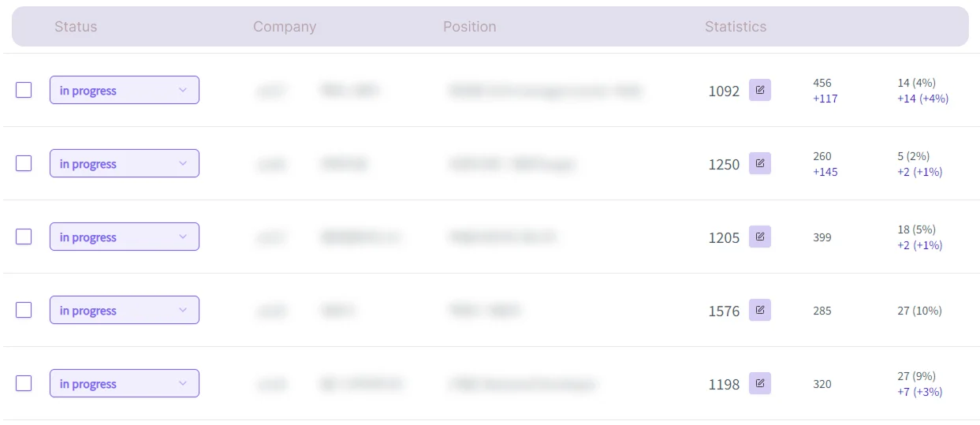Click edit icon next to 1250
This screenshot has height=425, width=980.
pyautogui.click(x=759, y=164)
